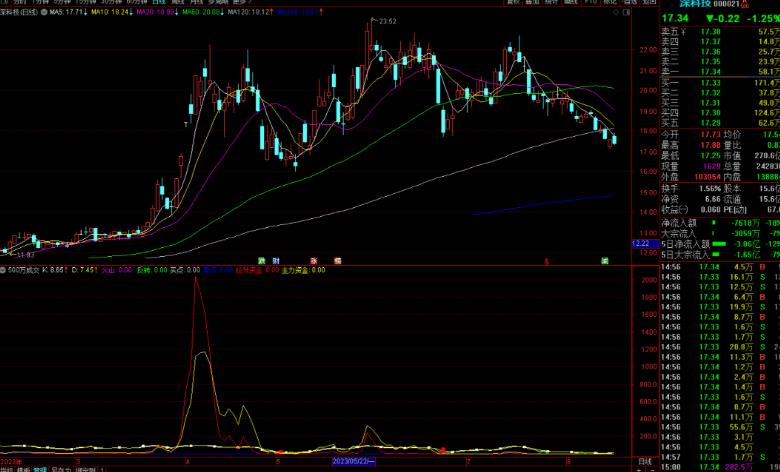
Task: Click the green event marker at chart bottom
Action: (x=261, y=261)
